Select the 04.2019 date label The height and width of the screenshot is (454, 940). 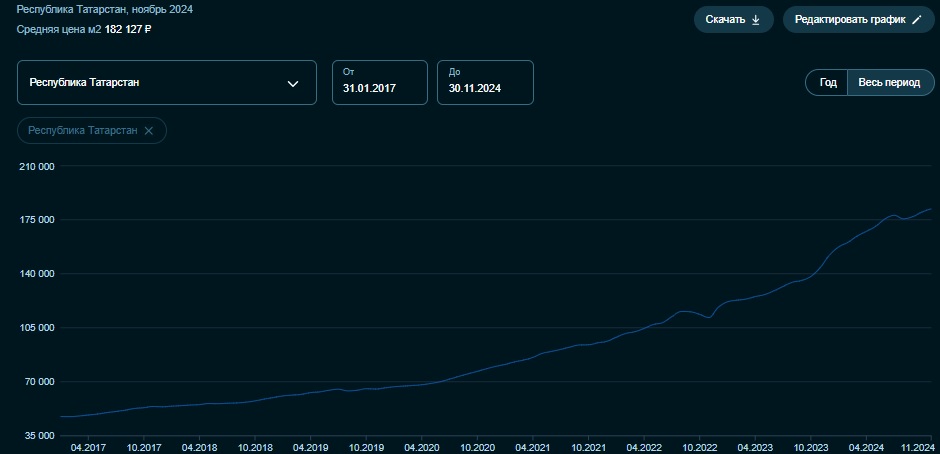pos(310,447)
